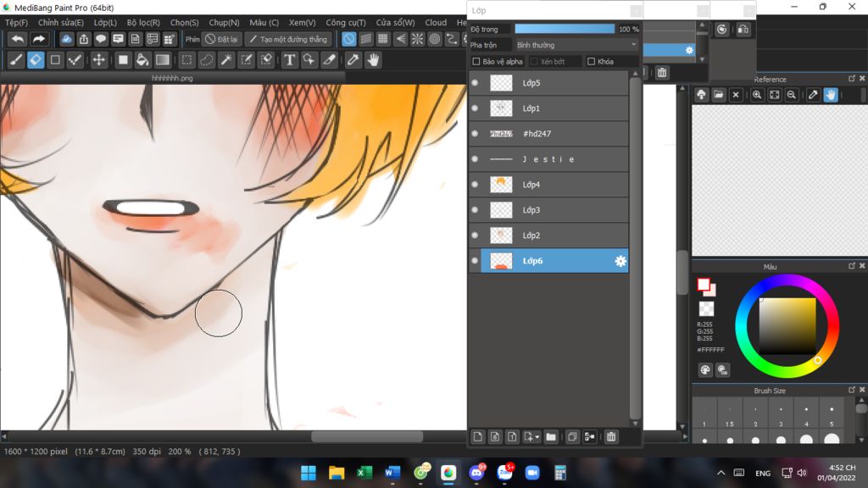Hide the Lớp4 layer
This screenshot has width=868, height=488.
tap(475, 185)
